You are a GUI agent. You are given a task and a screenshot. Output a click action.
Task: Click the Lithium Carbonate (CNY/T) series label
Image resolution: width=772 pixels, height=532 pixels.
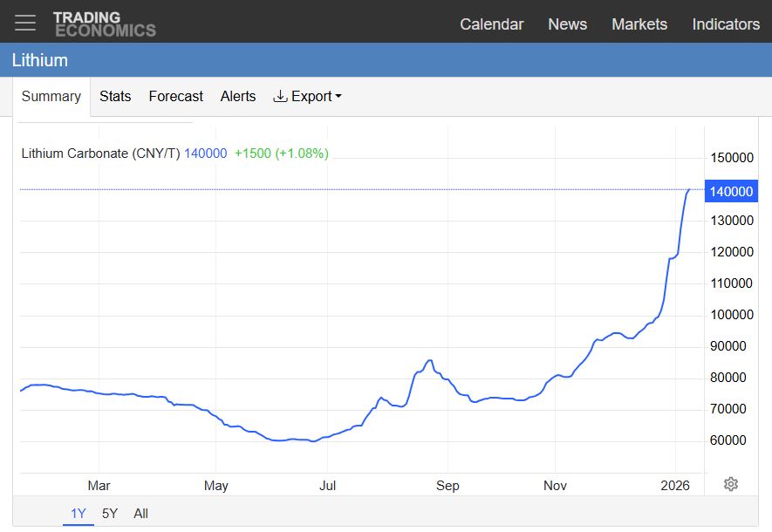click(100, 153)
